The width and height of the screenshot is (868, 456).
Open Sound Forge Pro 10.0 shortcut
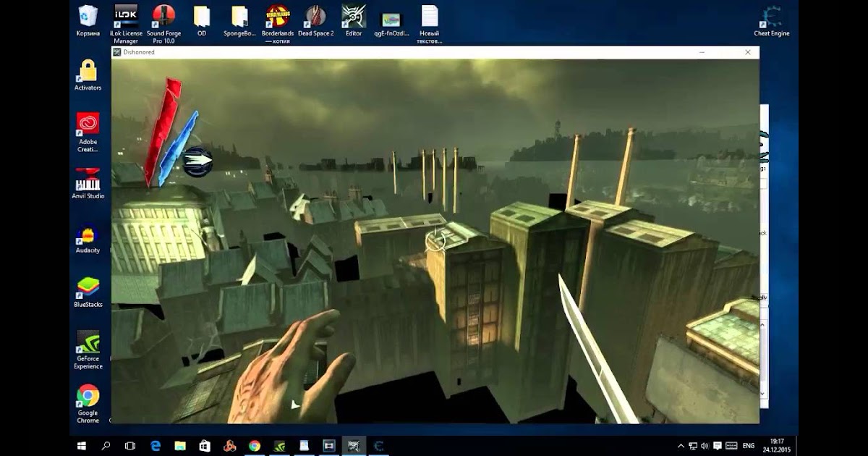point(163,24)
